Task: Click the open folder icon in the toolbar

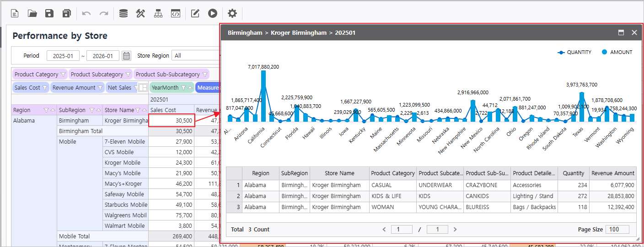Action: (x=32, y=13)
